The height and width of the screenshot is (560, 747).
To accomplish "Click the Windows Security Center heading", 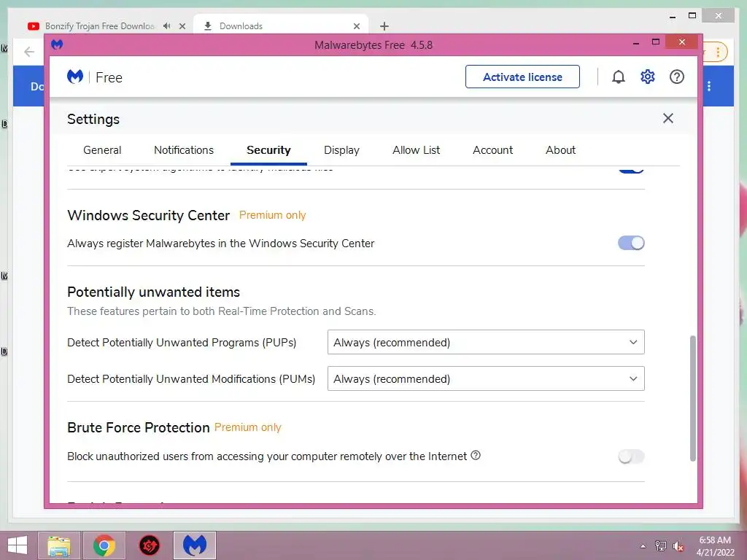I will pos(149,215).
